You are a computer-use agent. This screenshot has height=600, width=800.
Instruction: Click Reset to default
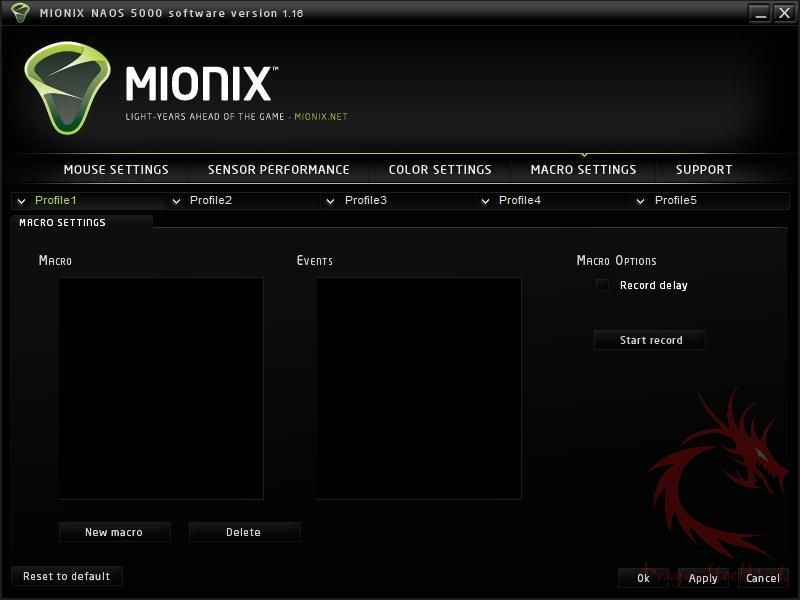tap(67, 576)
